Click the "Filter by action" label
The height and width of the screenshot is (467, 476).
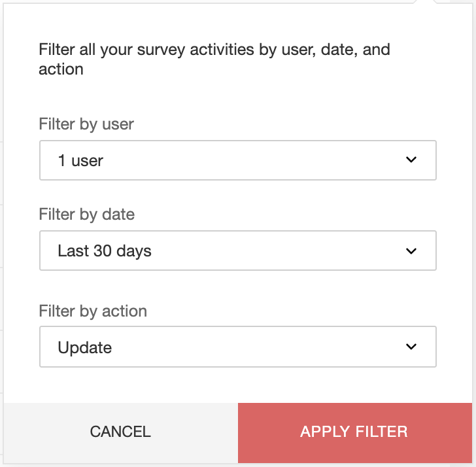click(x=93, y=311)
